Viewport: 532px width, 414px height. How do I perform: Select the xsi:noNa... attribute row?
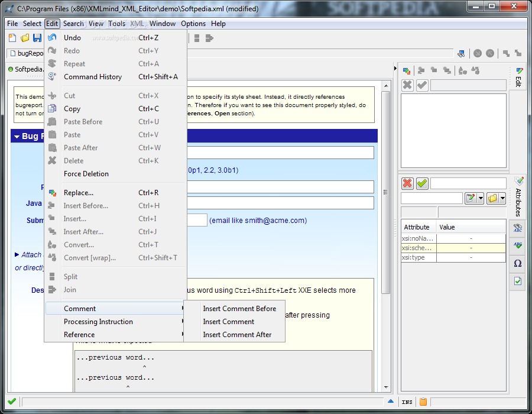pos(453,238)
